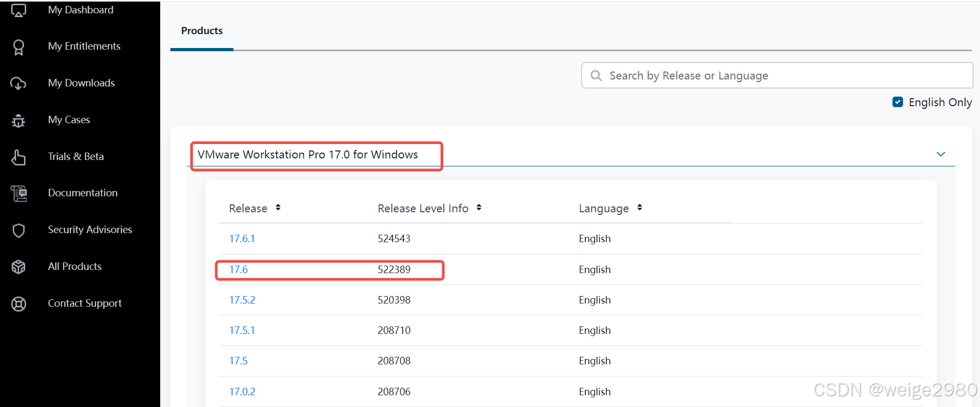Sort by Release column arrows

(278, 208)
